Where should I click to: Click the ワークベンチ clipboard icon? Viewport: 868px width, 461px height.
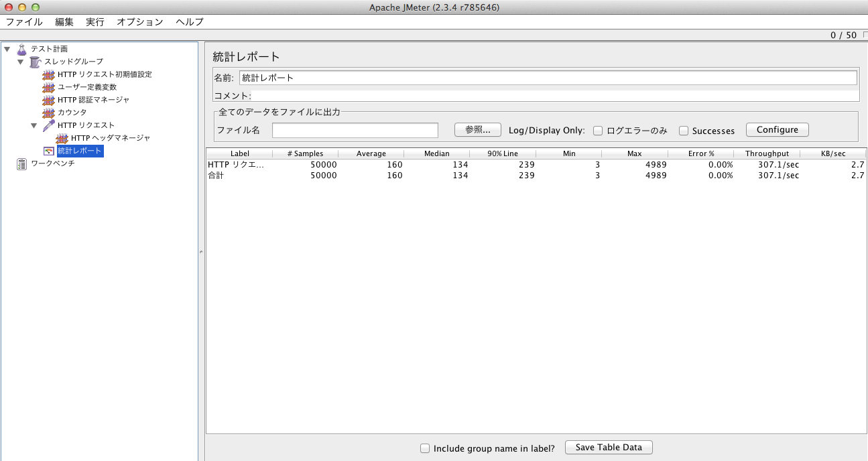pyautogui.click(x=21, y=163)
